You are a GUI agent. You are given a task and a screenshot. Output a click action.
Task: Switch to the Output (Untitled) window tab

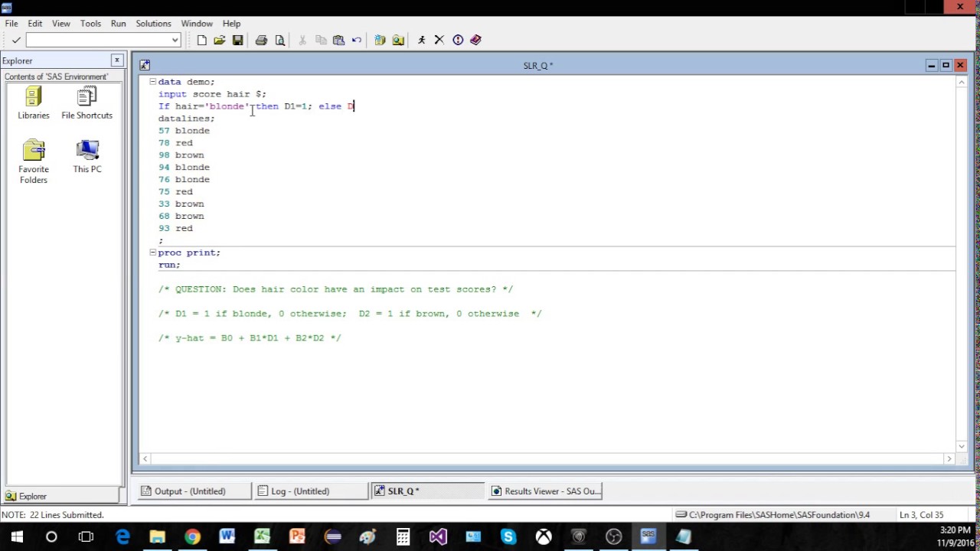[194, 491]
